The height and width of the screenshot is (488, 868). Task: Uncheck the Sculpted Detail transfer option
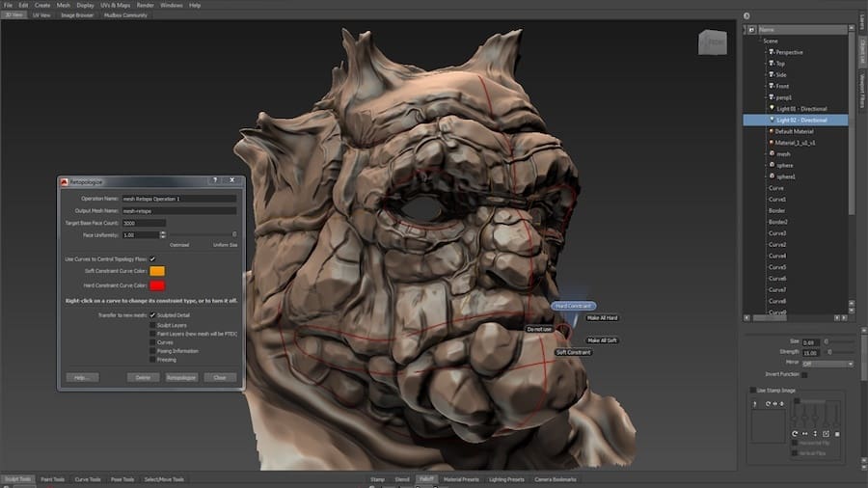pyautogui.click(x=152, y=314)
